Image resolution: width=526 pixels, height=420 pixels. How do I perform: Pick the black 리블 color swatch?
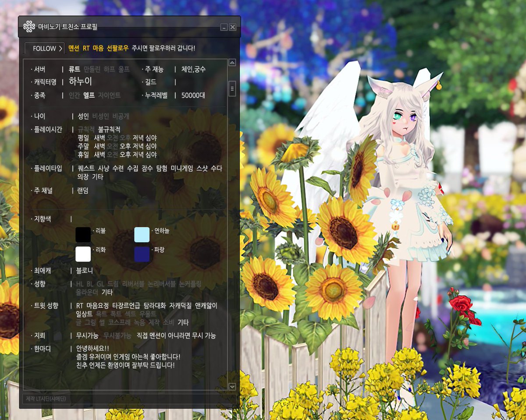tap(83, 234)
